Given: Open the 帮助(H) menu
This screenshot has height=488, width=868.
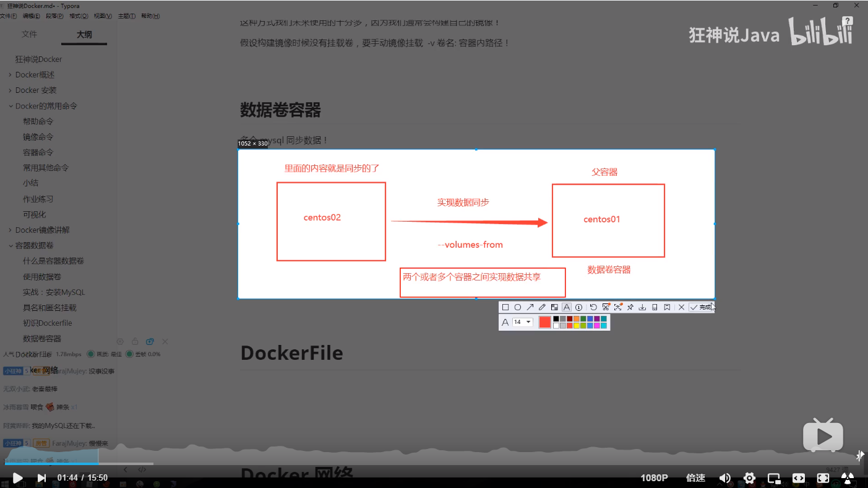Looking at the screenshot, I should (x=150, y=16).
